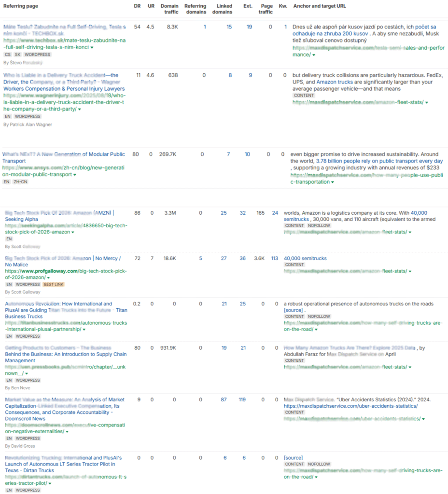
Task: Open the Titan Business Trucks Autonomous Revolution title
Action: click(66, 310)
